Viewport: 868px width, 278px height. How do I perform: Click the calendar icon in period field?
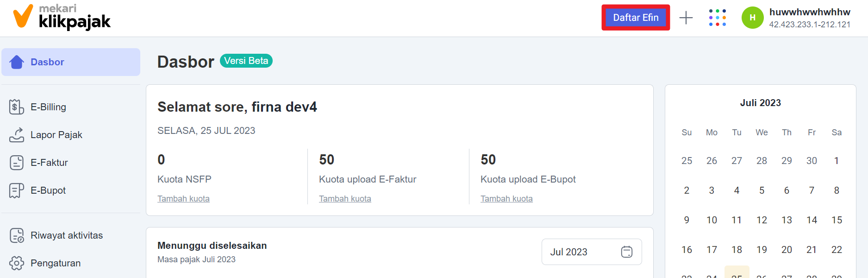pos(626,252)
